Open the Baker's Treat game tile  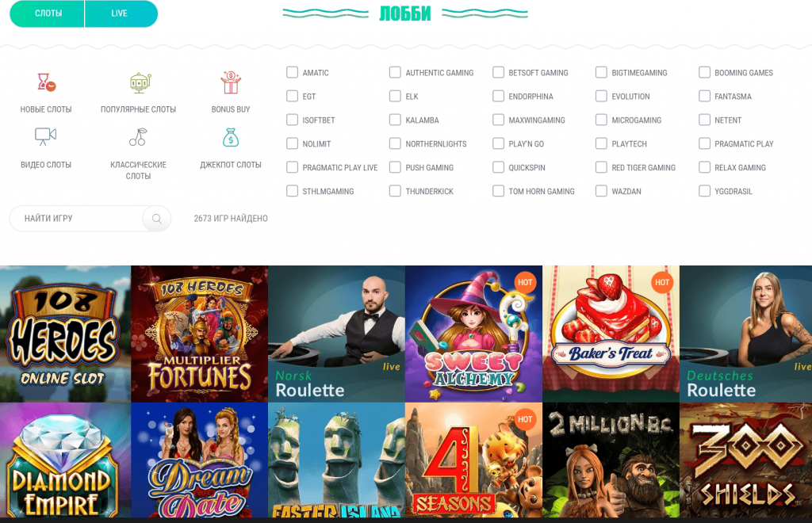pyautogui.click(x=611, y=334)
